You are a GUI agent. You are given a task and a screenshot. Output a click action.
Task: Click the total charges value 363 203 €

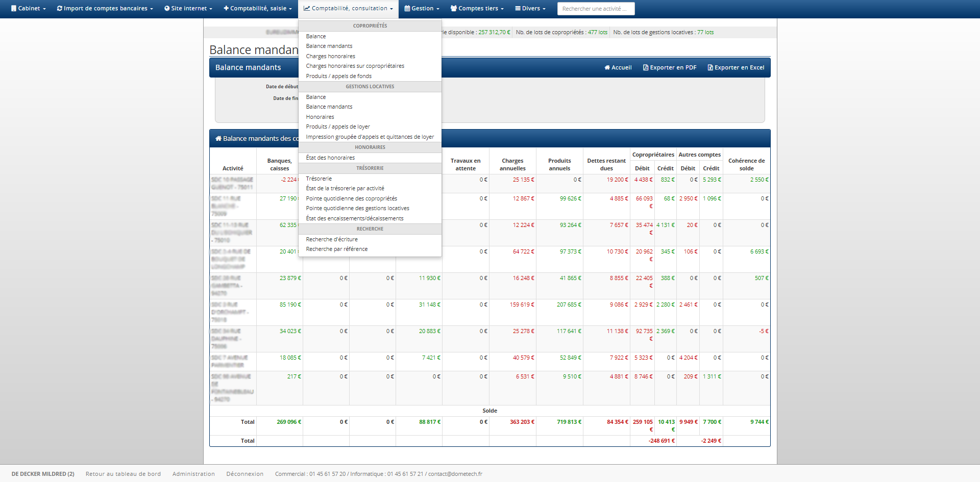point(522,422)
